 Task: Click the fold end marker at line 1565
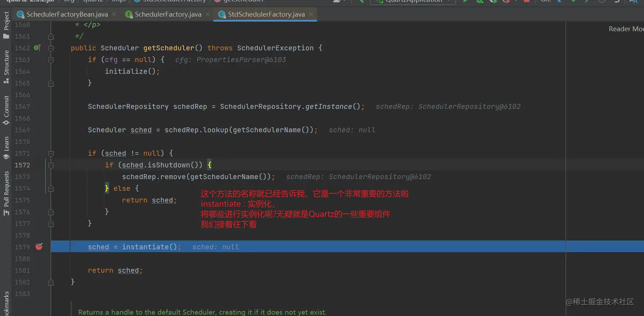click(x=51, y=83)
